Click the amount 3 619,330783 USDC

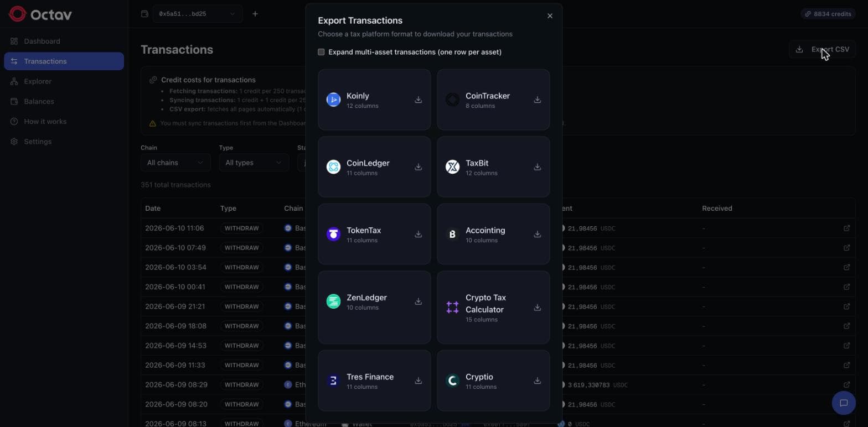click(x=597, y=384)
